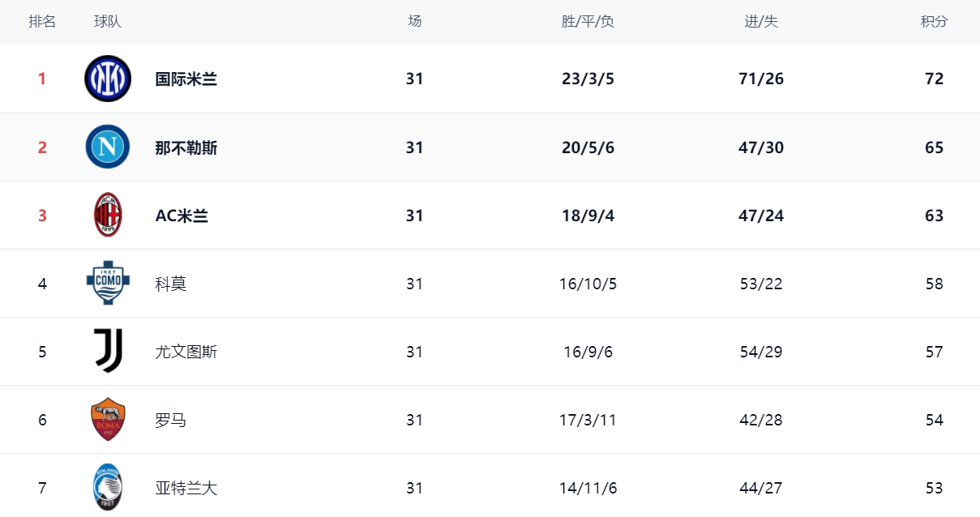The height and width of the screenshot is (517, 980).
Task: Click the AC Milan club badge
Action: coord(108,215)
